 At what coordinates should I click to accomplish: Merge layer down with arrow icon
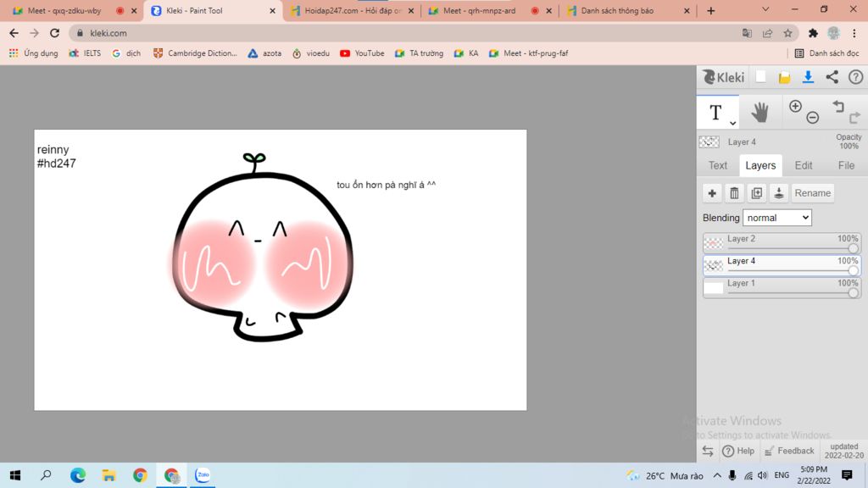[x=778, y=193]
